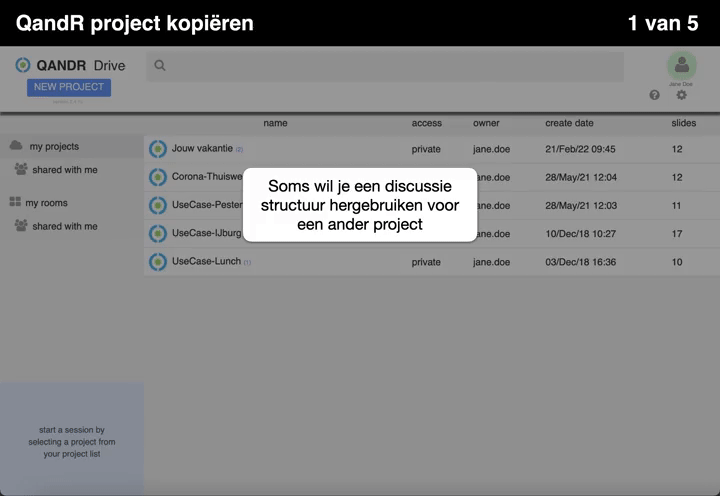Open the UseCase-Lunch project

[206, 261]
